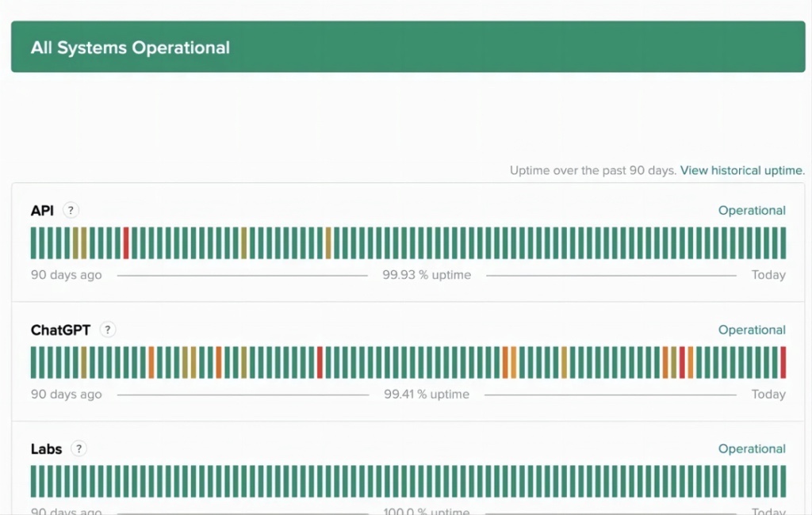Click the 99.93 % uptime text
The height and width of the screenshot is (515, 812).
coord(427,275)
